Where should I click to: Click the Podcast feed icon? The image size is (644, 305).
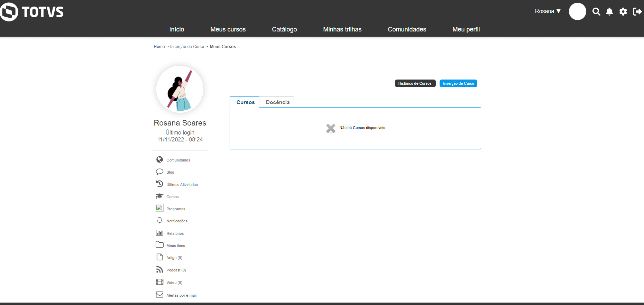[x=159, y=269]
